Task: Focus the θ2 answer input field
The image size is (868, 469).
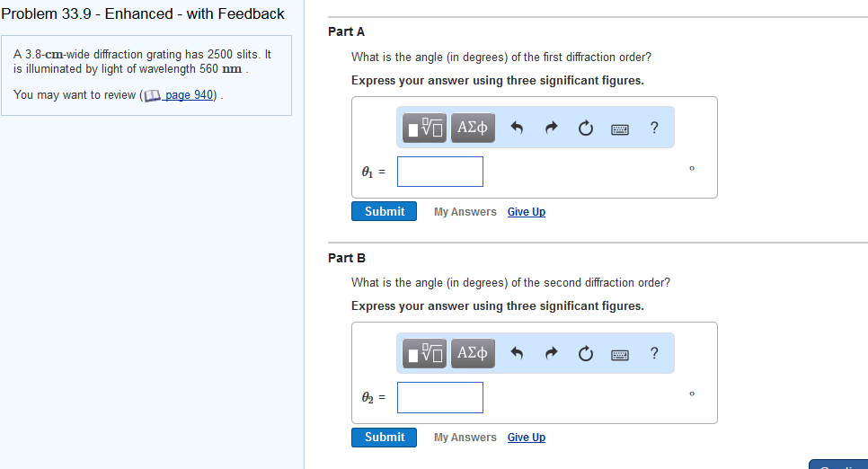Action: tap(440, 397)
